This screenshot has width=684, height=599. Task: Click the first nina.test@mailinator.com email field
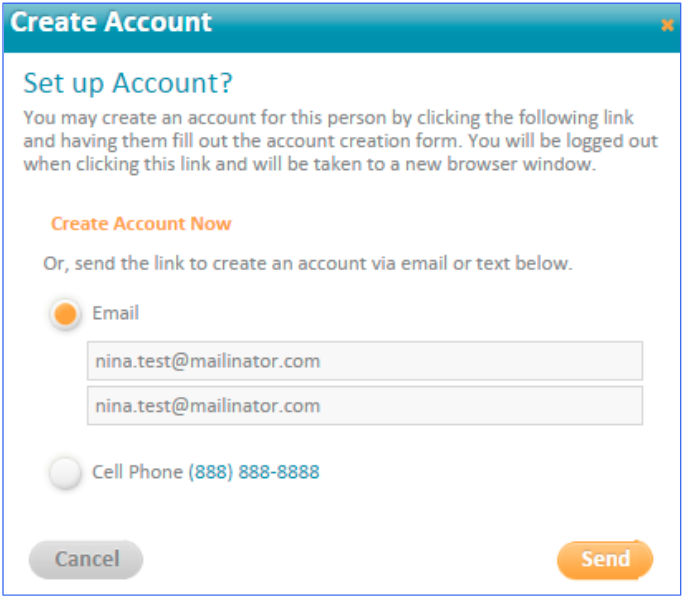pyautogui.click(x=365, y=361)
